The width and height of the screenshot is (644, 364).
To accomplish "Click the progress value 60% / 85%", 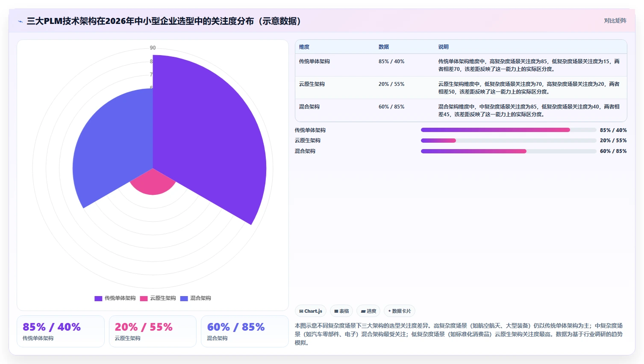I will click(x=613, y=151).
